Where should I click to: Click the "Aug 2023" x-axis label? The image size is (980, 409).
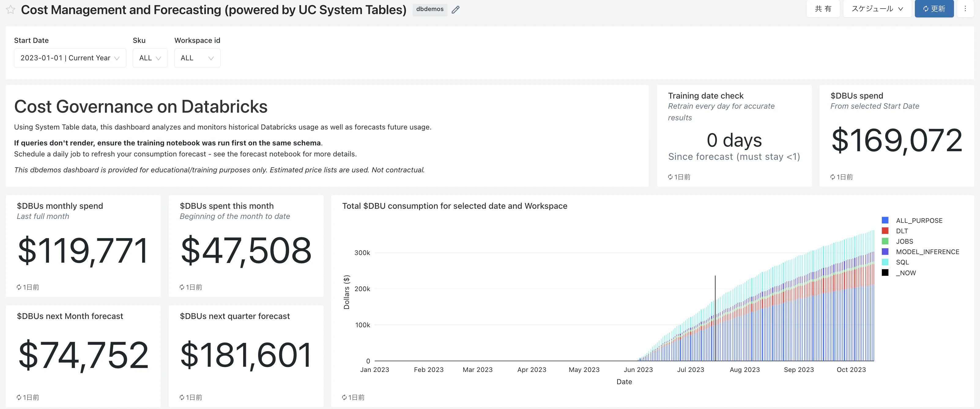[745, 370]
